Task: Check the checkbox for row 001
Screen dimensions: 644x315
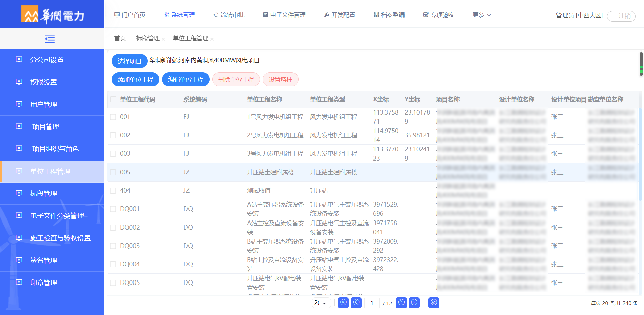Action: click(x=113, y=117)
